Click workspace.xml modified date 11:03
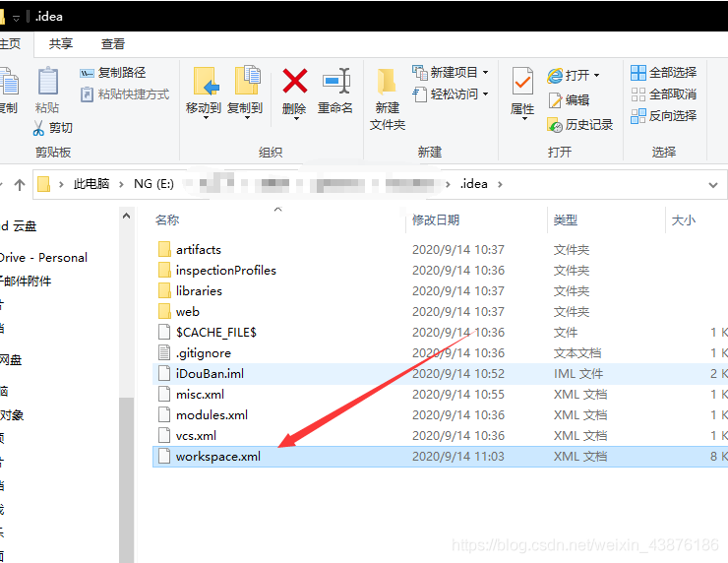Viewport: 728px width, 563px height. pos(457,456)
